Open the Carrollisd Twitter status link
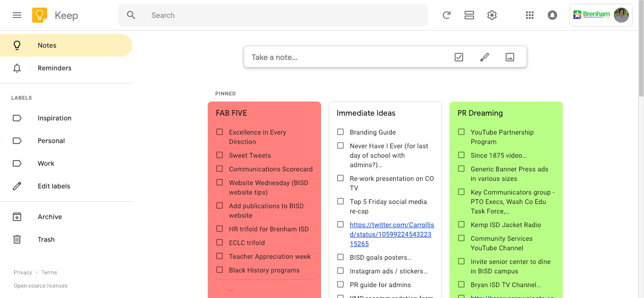 [x=391, y=234]
